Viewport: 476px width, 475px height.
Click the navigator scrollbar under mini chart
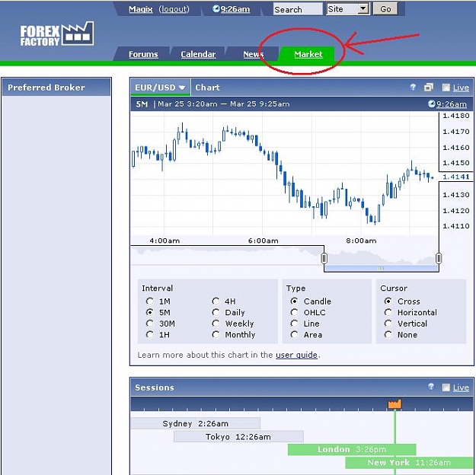pos(381,268)
